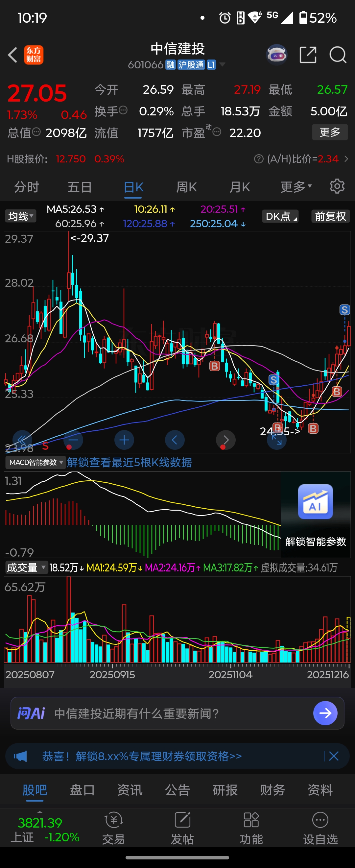This screenshot has width=355, height=868.
Task: Tap the back arrow icon
Action: tap(12, 55)
